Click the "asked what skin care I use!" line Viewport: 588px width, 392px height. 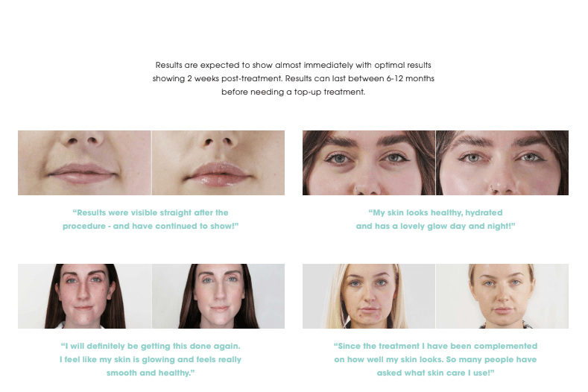pyautogui.click(x=435, y=373)
